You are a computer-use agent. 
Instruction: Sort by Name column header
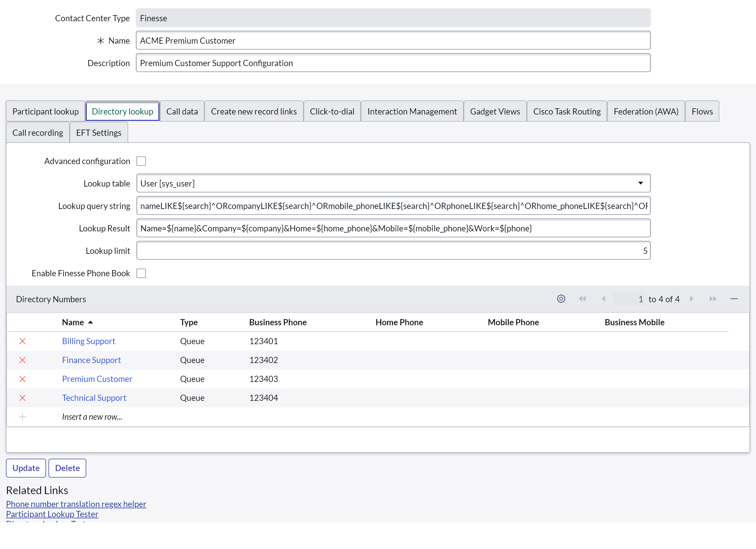73,322
